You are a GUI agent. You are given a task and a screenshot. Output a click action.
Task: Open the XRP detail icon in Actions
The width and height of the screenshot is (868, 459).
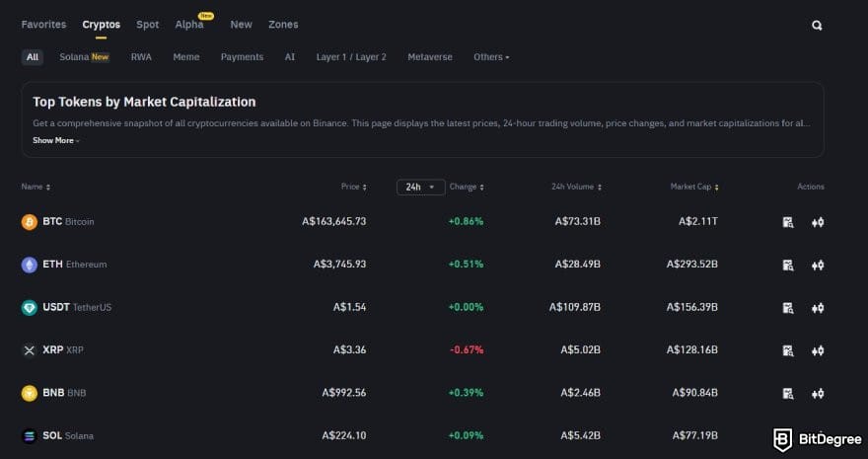click(788, 350)
